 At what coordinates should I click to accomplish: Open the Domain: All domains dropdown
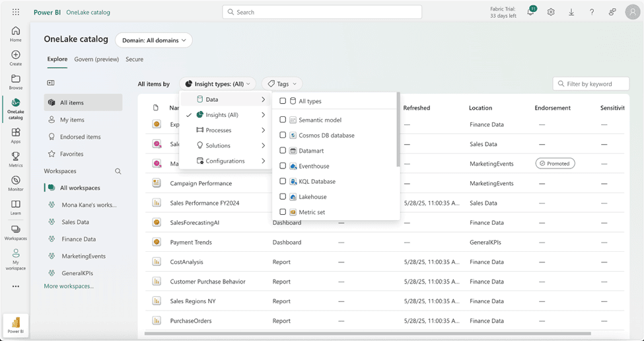point(153,40)
